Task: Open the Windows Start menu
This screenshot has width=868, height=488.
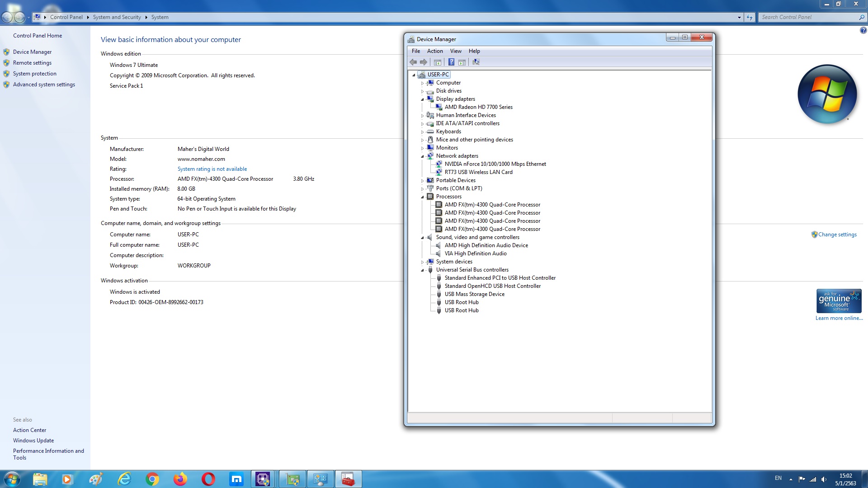Action: coord(12,479)
